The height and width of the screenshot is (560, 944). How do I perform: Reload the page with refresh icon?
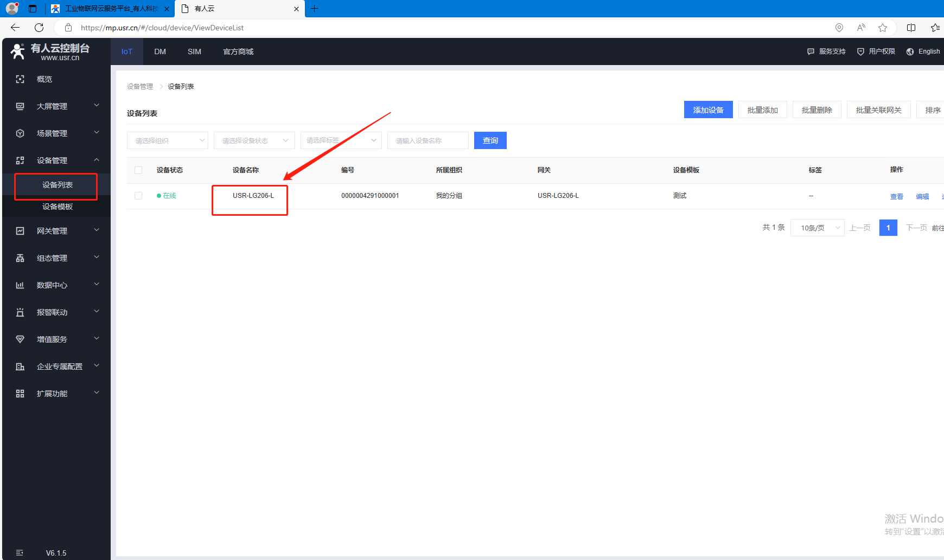click(39, 28)
